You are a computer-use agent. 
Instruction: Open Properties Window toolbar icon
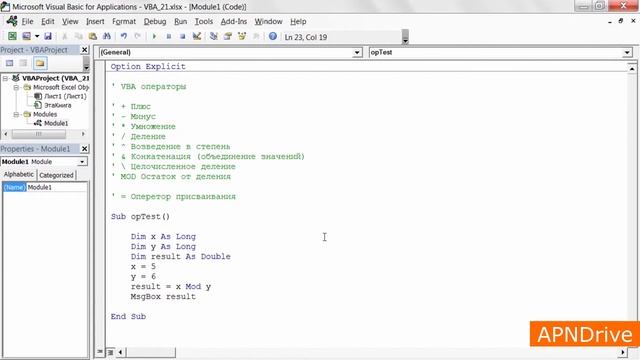[228, 36]
